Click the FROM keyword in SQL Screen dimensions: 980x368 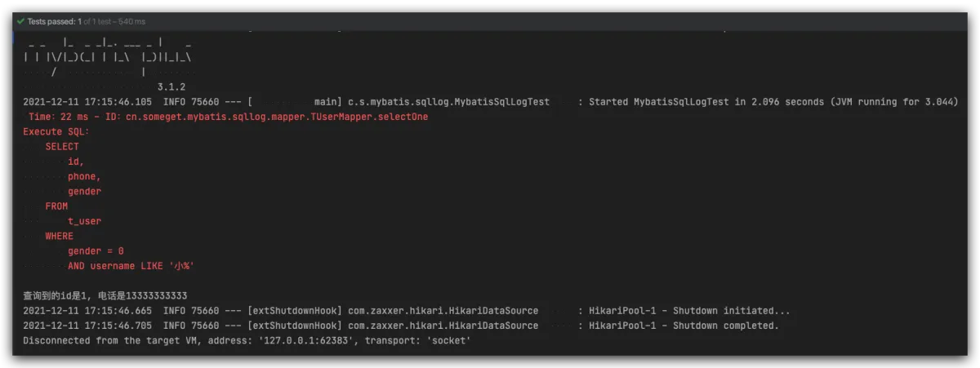[56, 206]
